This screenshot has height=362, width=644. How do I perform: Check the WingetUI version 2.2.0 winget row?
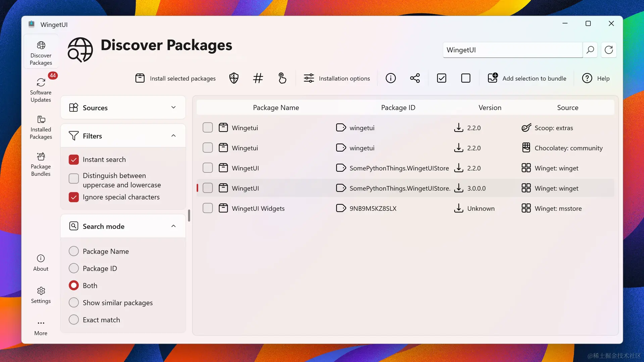[208, 168]
